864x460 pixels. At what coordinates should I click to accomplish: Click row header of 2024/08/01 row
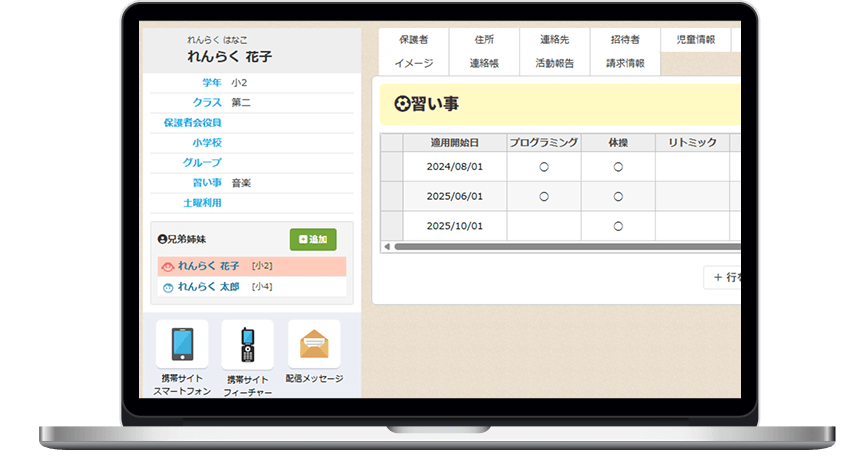tap(392, 166)
